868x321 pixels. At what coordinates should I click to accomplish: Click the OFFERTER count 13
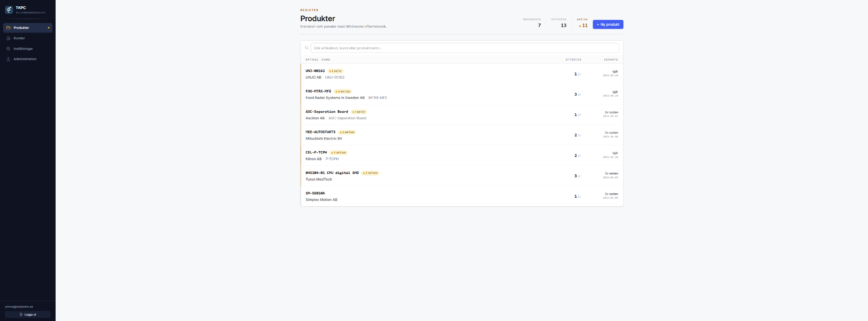tap(564, 25)
